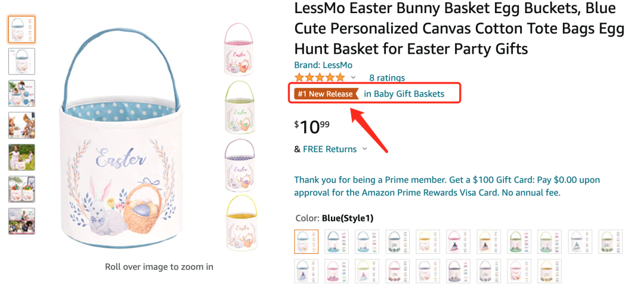Open the last thumbnail in left strip
The width and height of the screenshot is (644, 289).
pyautogui.click(x=21, y=221)
